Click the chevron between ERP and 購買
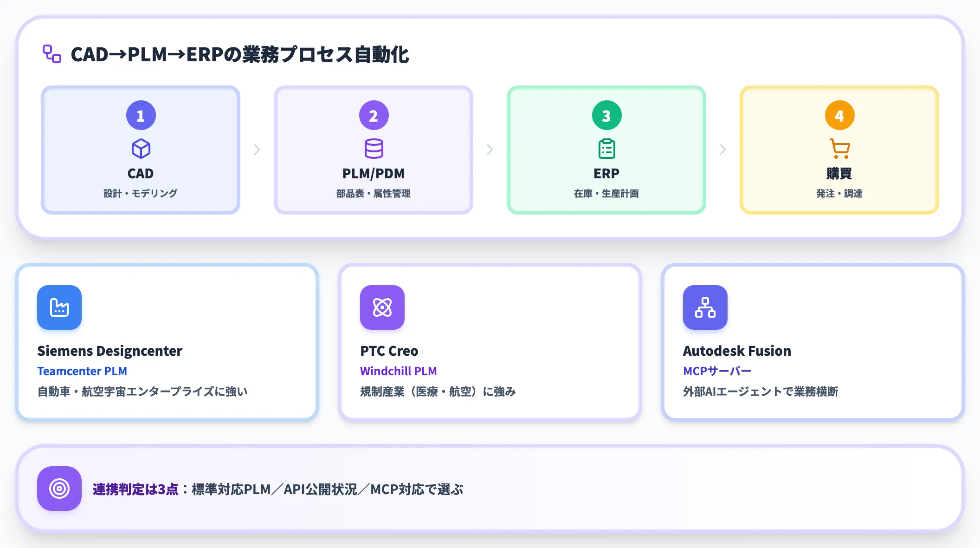Screen dimensions: 980x548 (723, 150)
